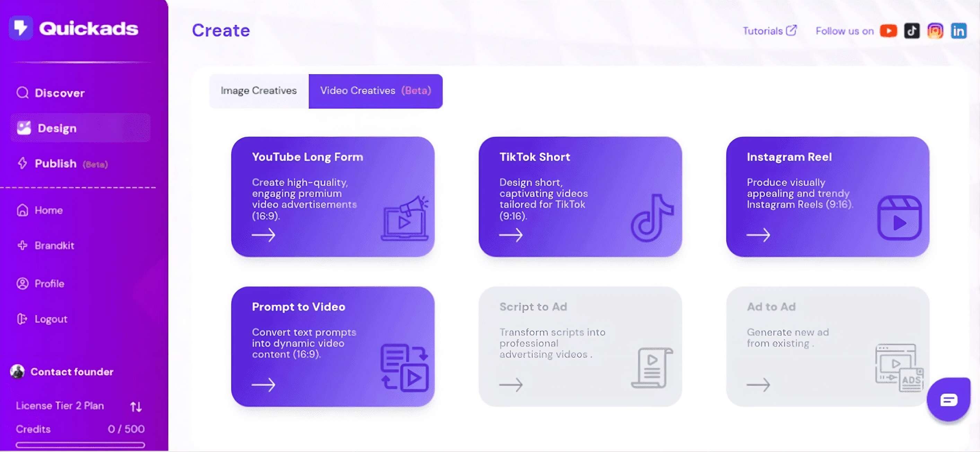Screen dimensions: 980x452
Task: Click the Publish lightning bolt icon
Action: coord(23,163)
